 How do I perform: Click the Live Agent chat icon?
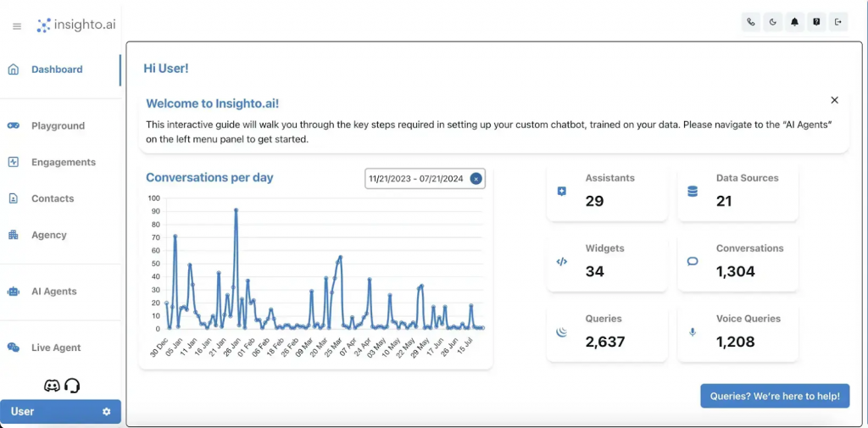[14, 347]
